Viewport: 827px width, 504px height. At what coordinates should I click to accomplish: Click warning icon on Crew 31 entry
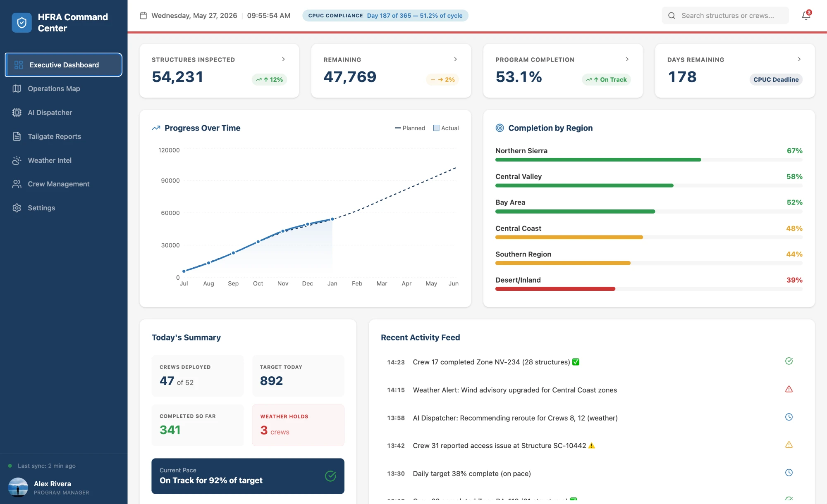(789, 445)
